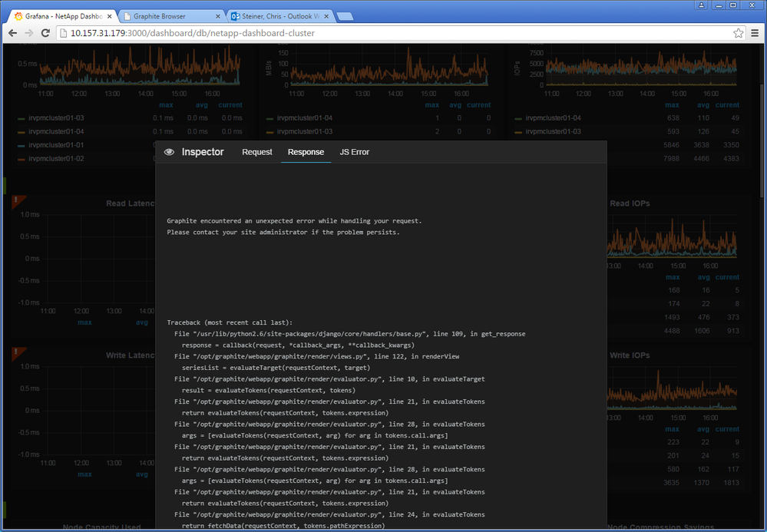The image size is (767, 532).
Task: Click traceback line mentioning render/views.py
Action: click(x=316, y=356)
